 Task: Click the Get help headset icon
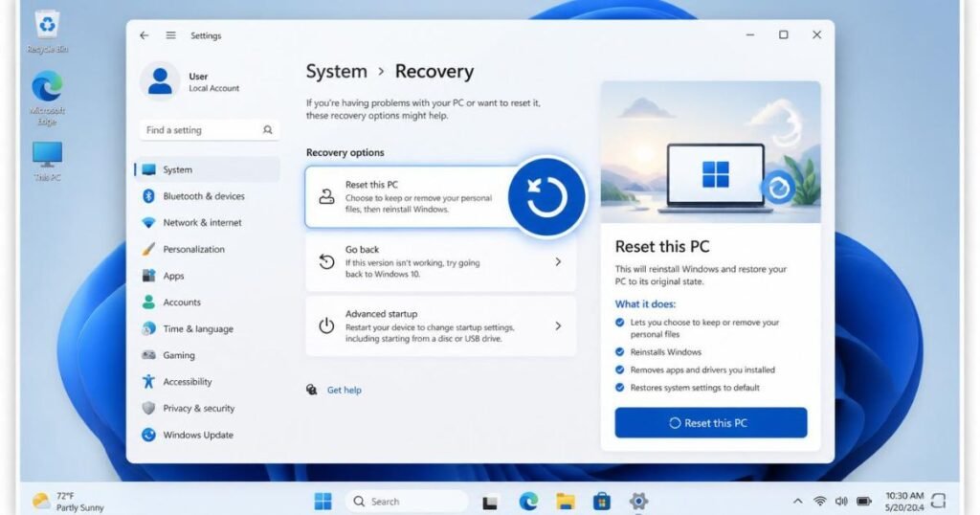[312, 390]
